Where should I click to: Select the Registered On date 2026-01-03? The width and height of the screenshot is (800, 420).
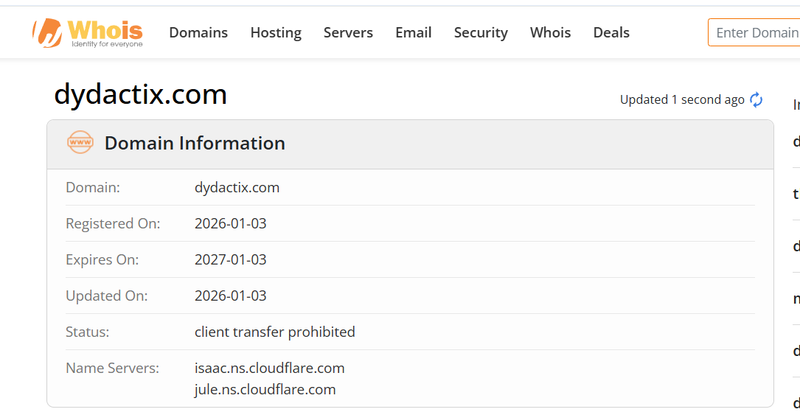point(231,224)
